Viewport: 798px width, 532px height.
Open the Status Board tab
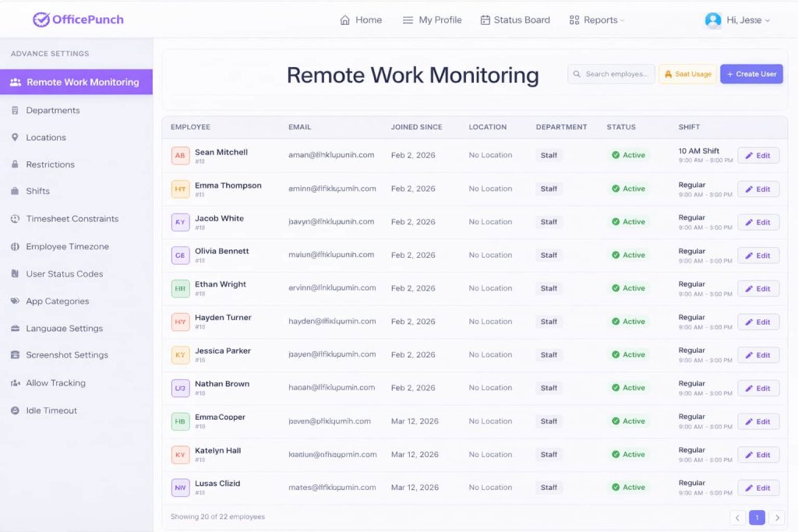[x=515, y=20]
